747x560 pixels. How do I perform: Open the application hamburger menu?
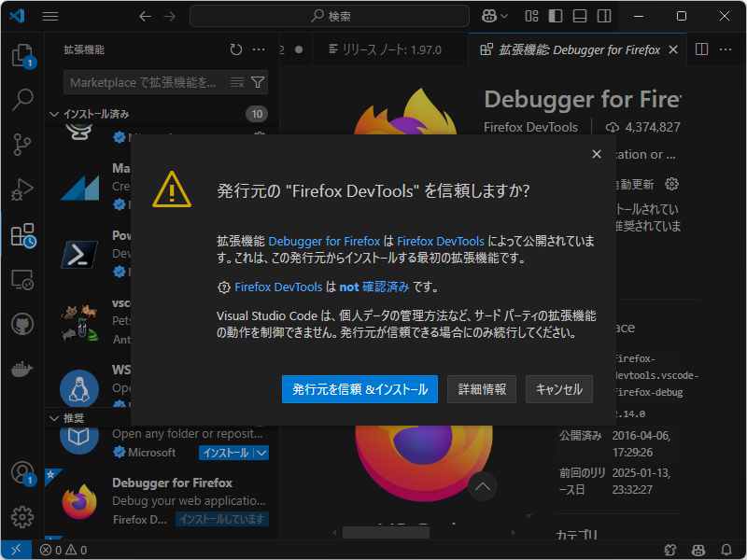(x=50, y=15)
